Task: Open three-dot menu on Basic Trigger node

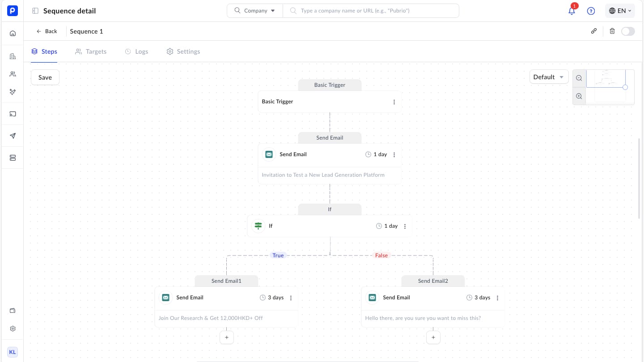Action: point(394,102)
